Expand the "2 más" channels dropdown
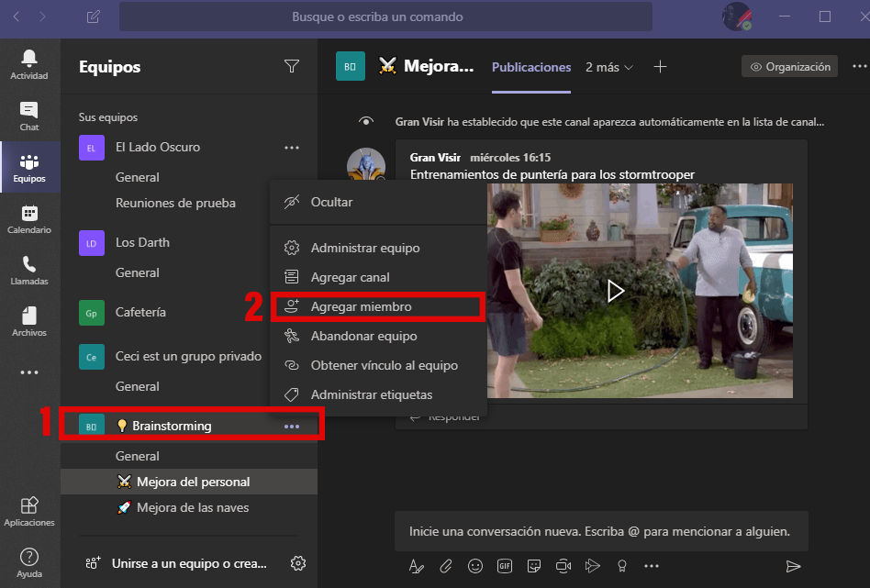870x588 pixels. click(608, 66)
